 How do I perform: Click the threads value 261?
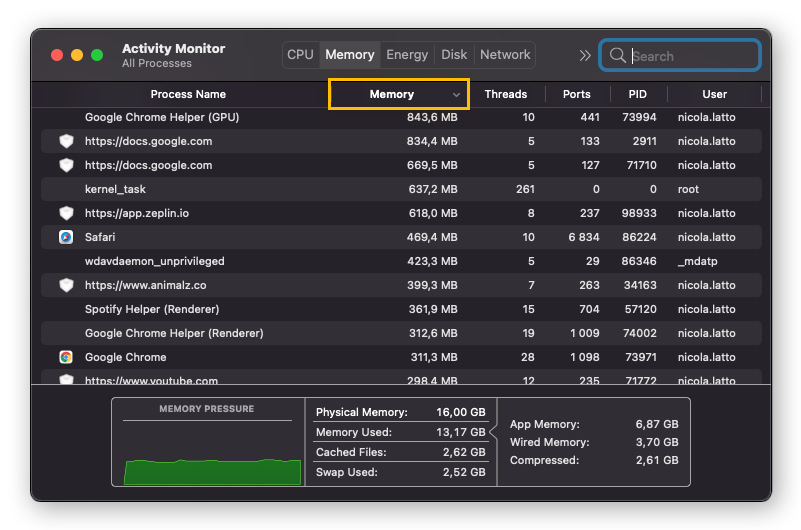(525, 189)
